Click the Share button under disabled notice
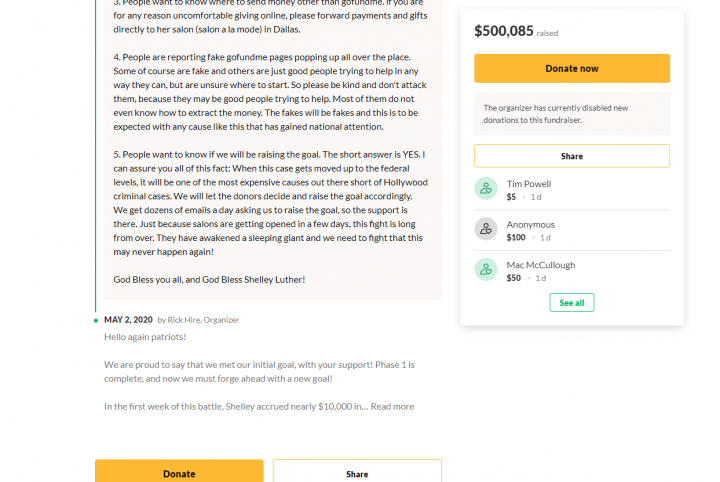Image resolution: width=720 pixels, height=482 pixels. (x=572, y=156)
